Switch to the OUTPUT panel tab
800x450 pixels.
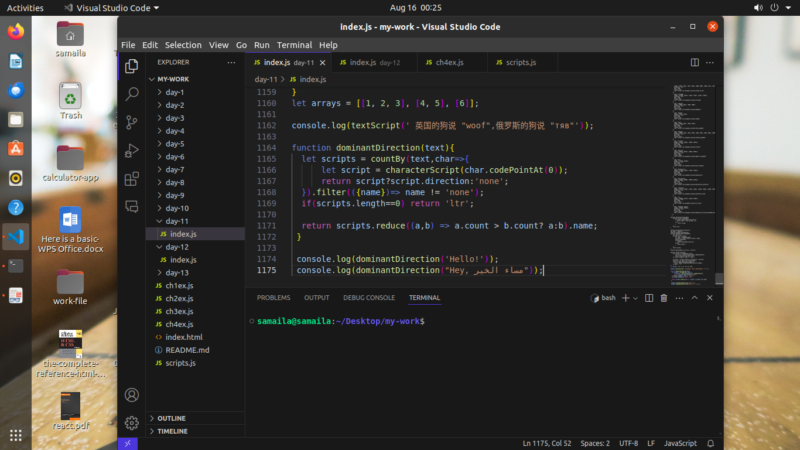click(x=317, y=298)
